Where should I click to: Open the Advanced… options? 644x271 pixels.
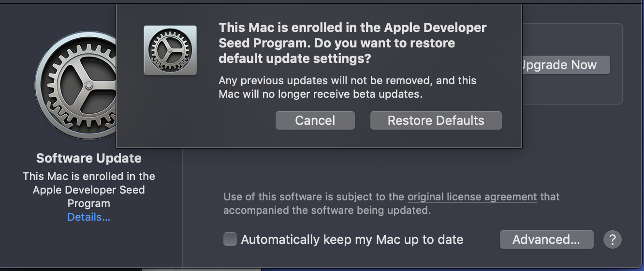[x=546, y=239]
